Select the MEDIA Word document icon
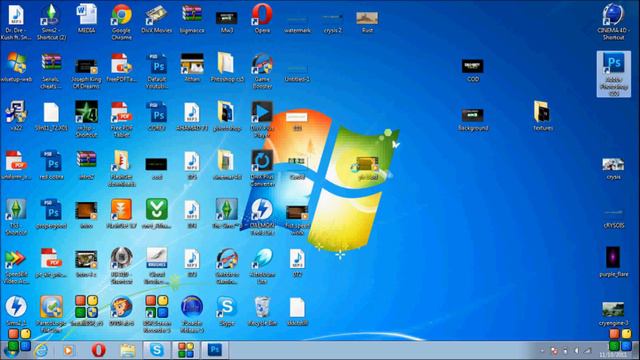This screenshot has width=640, height=360. (x=87, y=16)
